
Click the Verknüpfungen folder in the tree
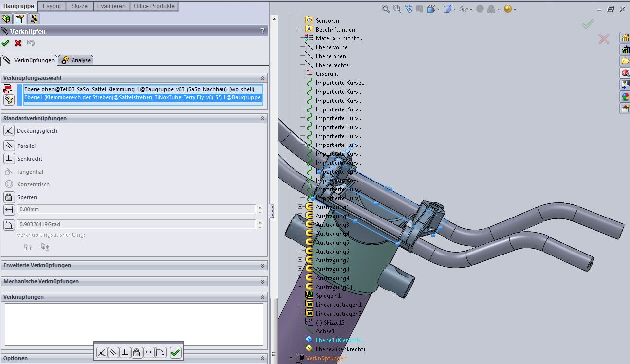[326, 358]
